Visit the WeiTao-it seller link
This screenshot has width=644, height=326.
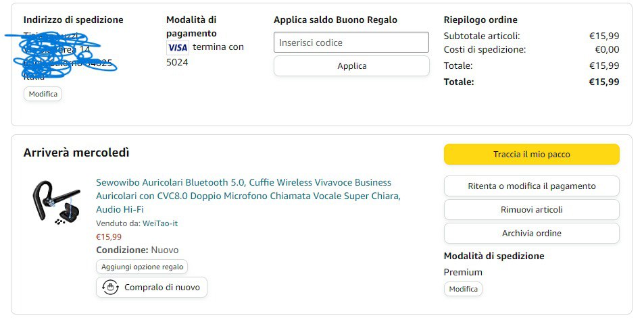point(160,223)
